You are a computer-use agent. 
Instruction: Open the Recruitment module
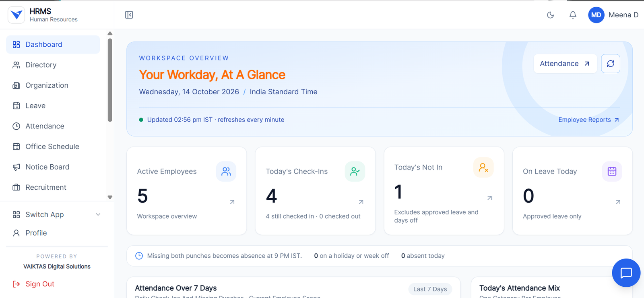point(53,187)
